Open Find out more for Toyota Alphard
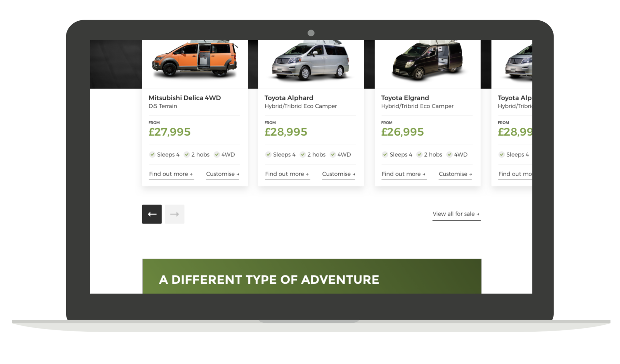This screenshot has width=620, height=364. [287, 174]
